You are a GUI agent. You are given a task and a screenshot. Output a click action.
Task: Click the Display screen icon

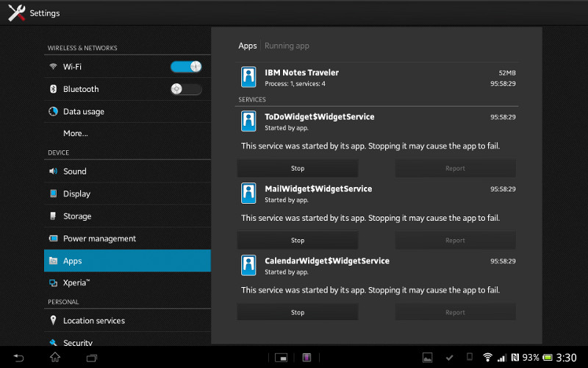53,194
